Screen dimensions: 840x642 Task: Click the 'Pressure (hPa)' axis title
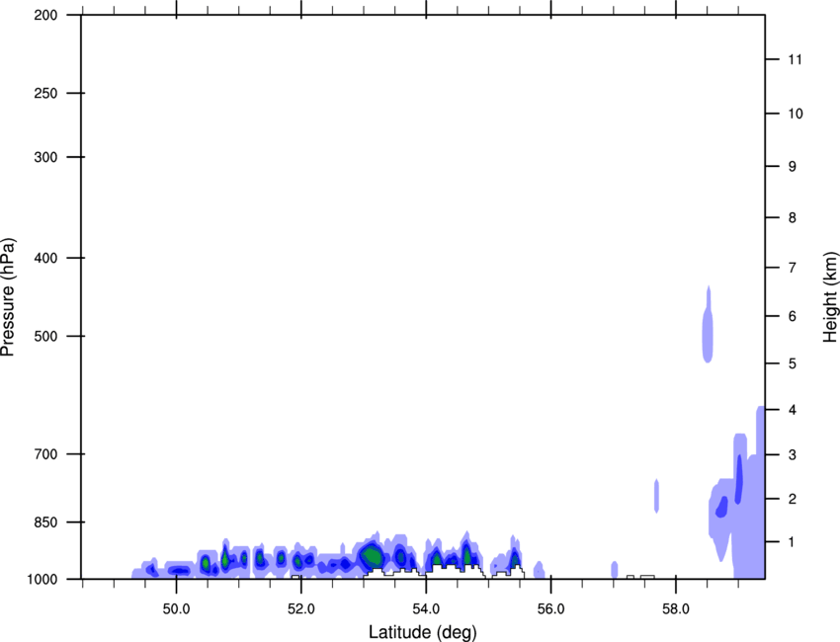[8, 297]
